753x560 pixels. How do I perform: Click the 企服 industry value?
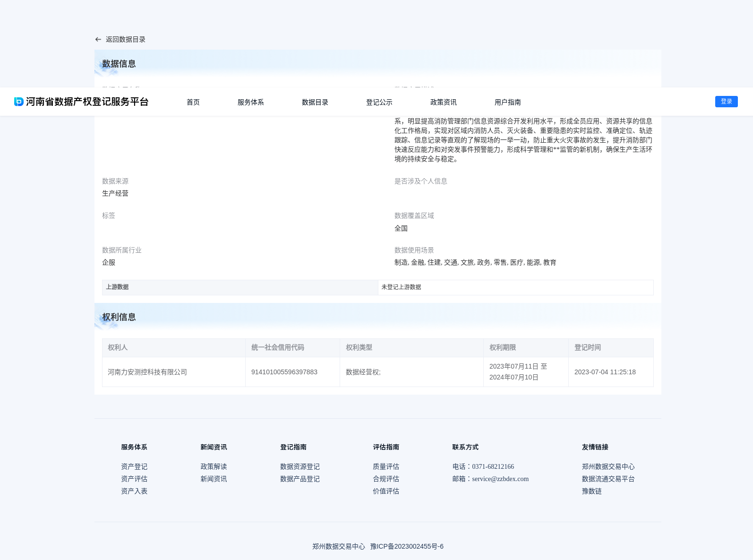point(109,262)
